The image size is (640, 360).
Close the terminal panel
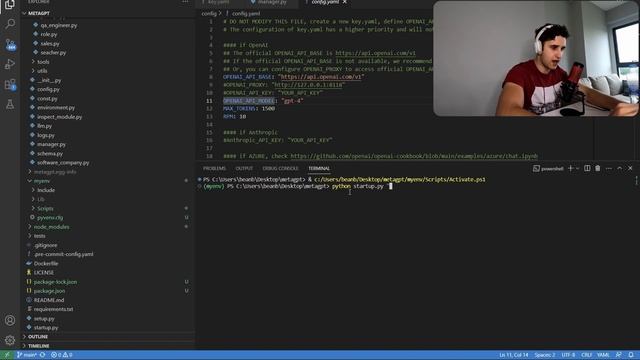630,168
